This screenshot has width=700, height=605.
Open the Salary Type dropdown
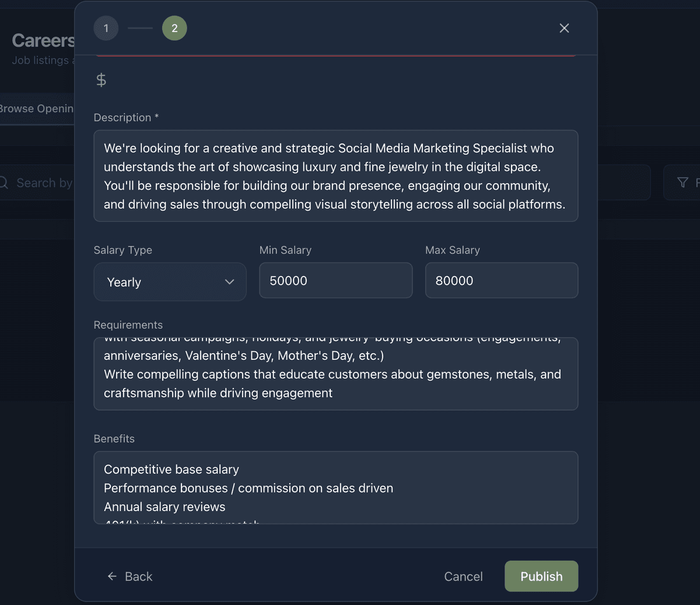170,282
